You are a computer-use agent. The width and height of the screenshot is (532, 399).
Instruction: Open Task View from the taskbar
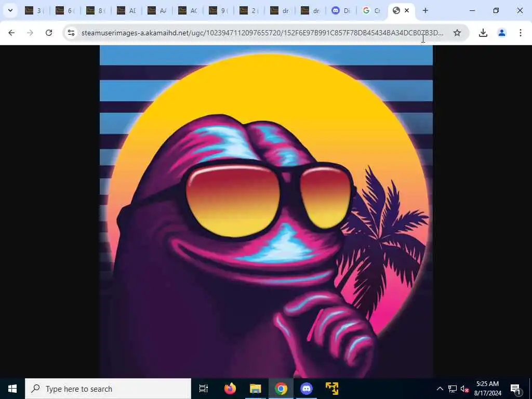coord(204,389)
